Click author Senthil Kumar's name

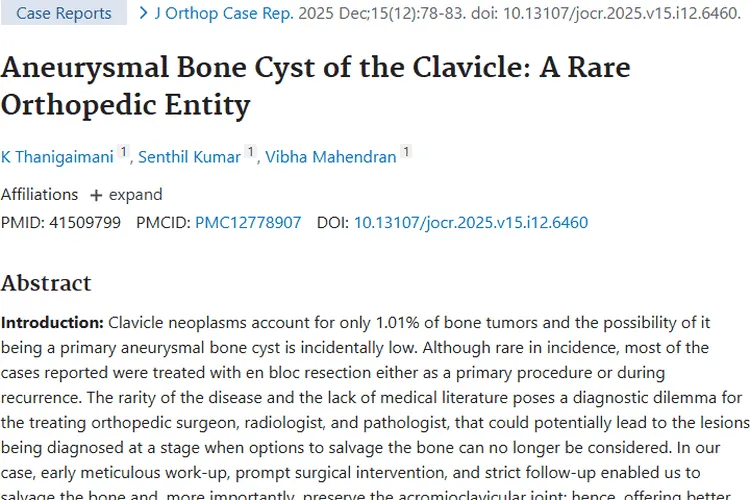189,157
